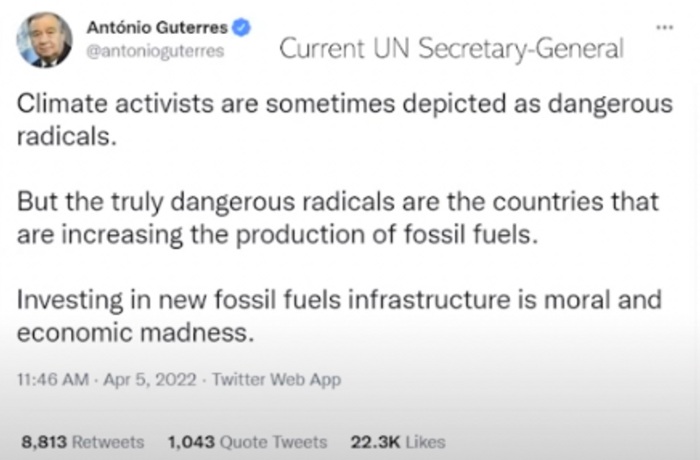Click the 'Climate activists are sometimes depicted' line
Screen dimensions: 700x460
(345, 104)
